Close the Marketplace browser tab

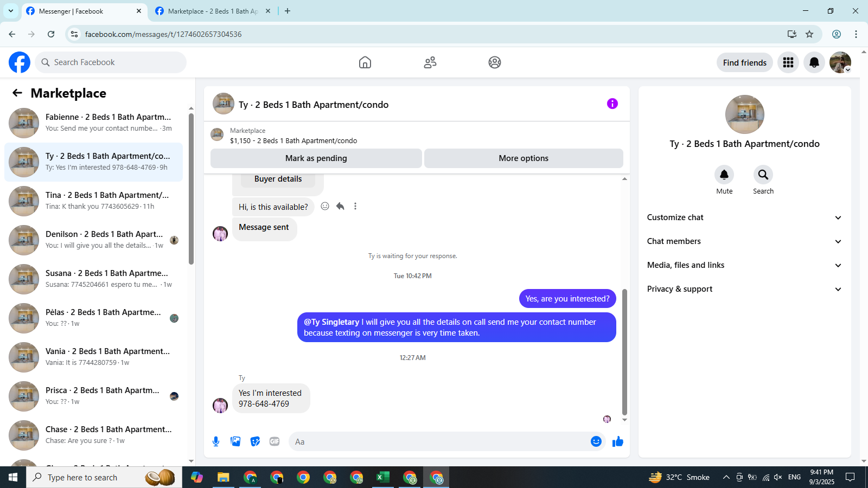pos(268,11)
